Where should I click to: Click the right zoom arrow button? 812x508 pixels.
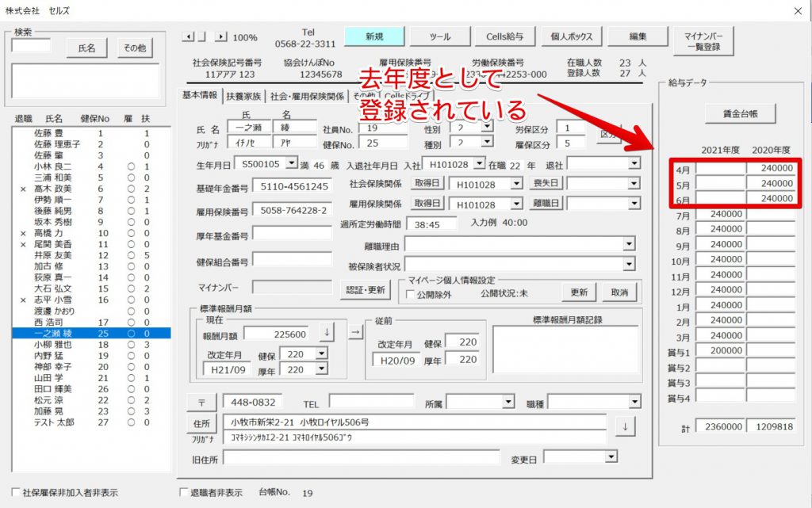point(221,36)
